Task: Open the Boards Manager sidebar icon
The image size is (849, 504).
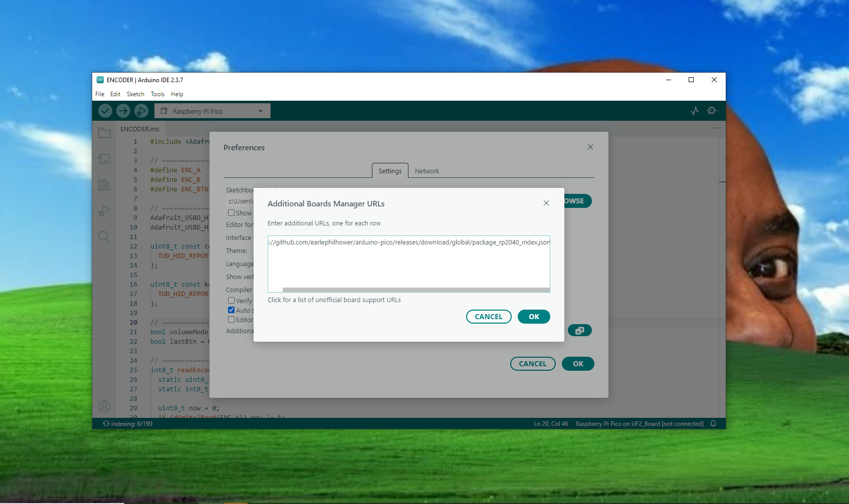Action: [104, 159]
